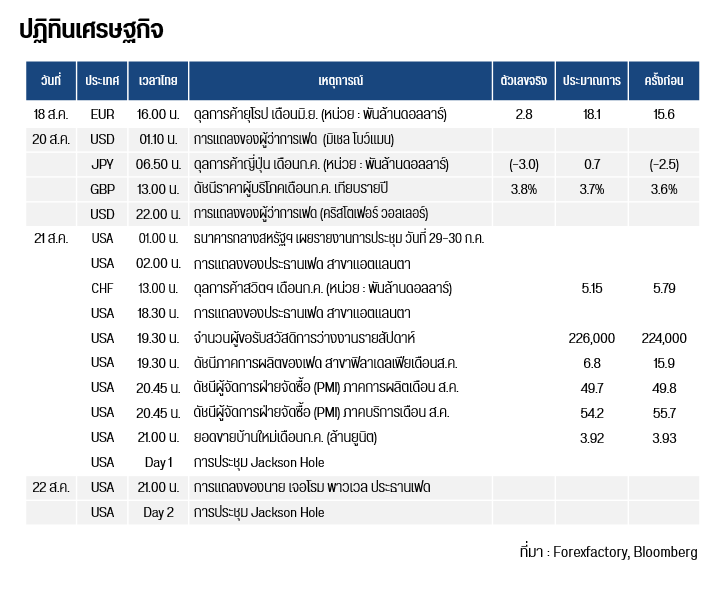Click the ปฏิทินเศรษฐกิจ page title
716x590 pixels.
[91, 31]
